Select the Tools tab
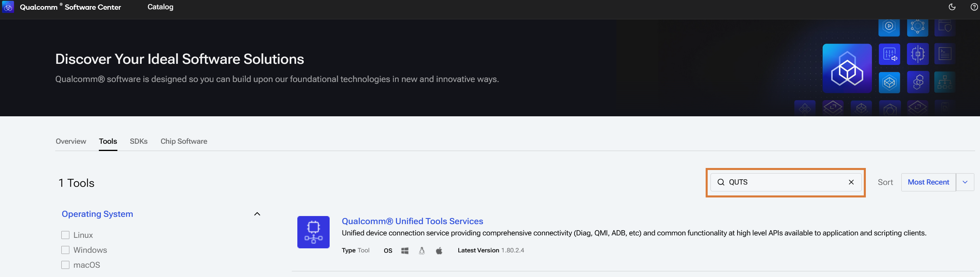980x277 pixels. pyautogui.click(x=108, y=141)
